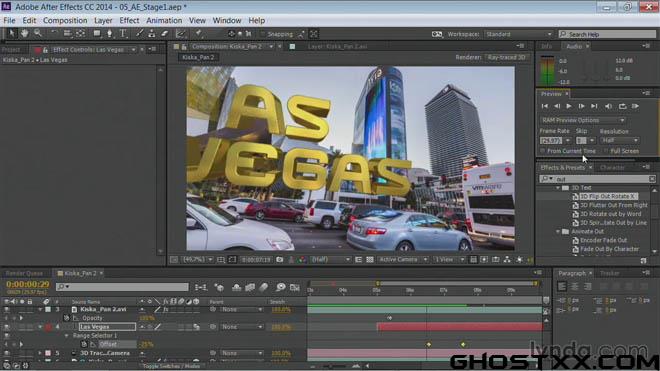Toggle transparency grid in viewer bar
The height and width of the screenshot is (371, 660).
tap(370, 260)
